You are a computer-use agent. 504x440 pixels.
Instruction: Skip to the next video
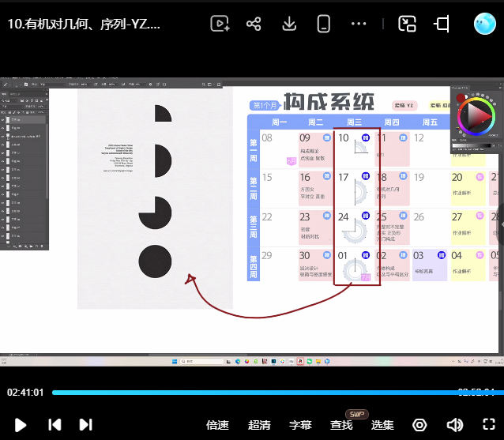tap(86, 424)
